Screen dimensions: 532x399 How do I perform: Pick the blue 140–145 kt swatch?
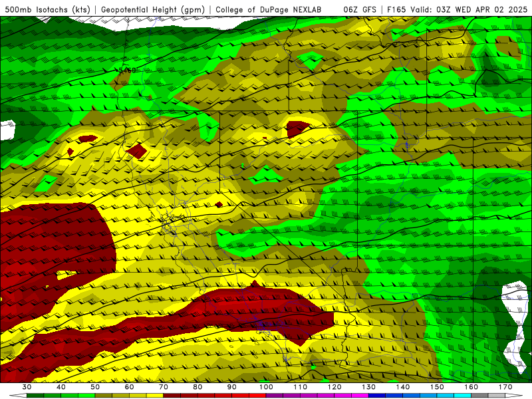[x=411, y=396]
